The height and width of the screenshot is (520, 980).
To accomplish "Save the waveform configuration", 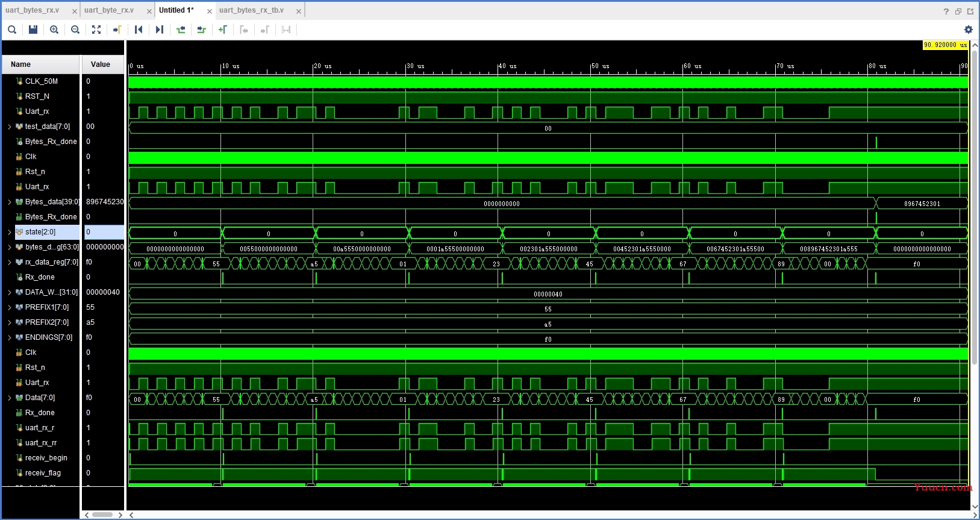I will coord(33,30).
